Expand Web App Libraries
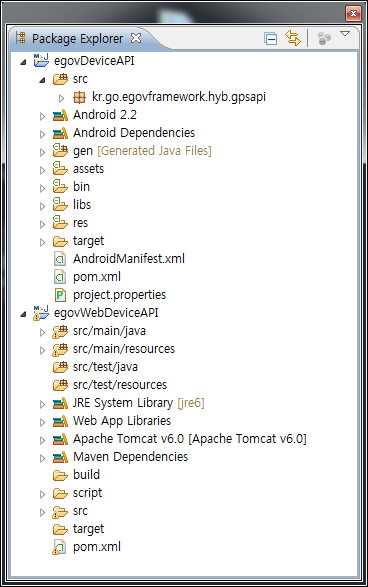The width and height of the screenshot is (368, 587). tap(42, 422)
